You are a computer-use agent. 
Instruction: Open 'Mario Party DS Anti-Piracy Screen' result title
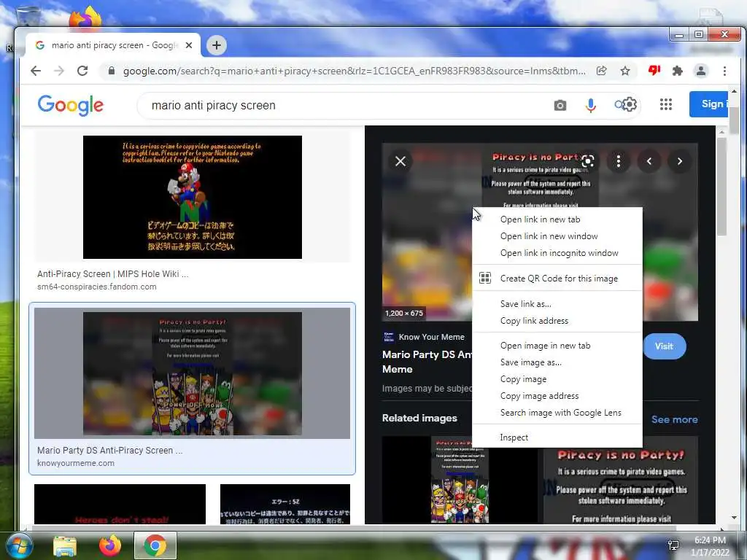click(109, 450)
